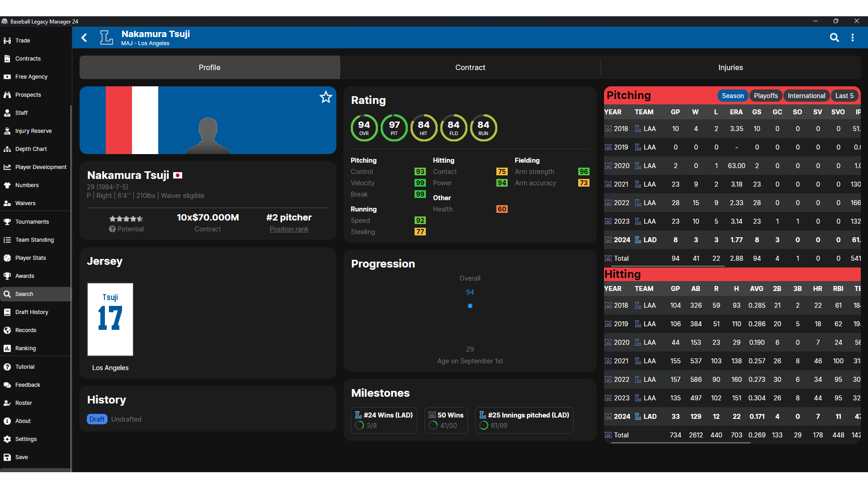Open the 50 Wins milestone card
This screenshot has height=488, width=868.
click(446, 420)
